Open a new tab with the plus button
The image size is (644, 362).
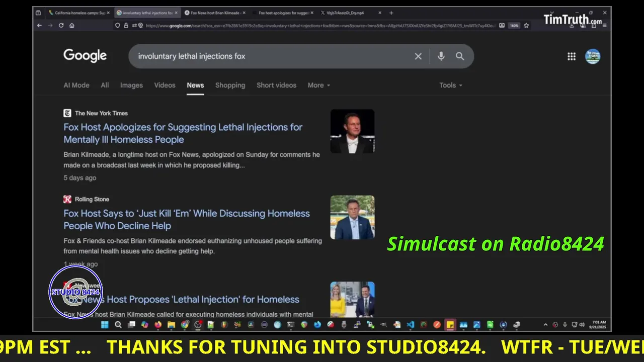pos(391,13)
